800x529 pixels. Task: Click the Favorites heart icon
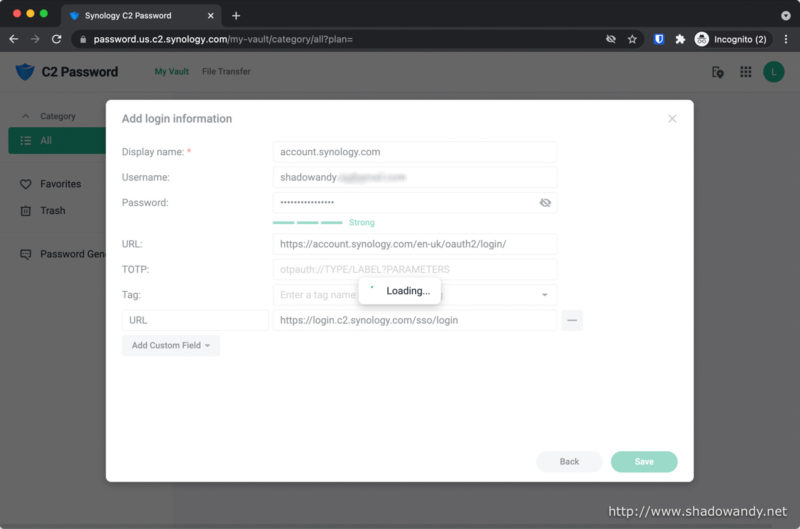point(26,184)
